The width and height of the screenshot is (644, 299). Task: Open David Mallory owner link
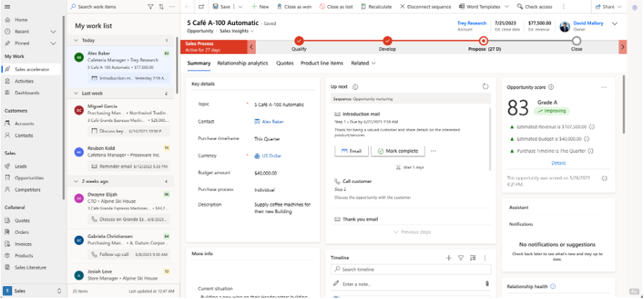588,24
